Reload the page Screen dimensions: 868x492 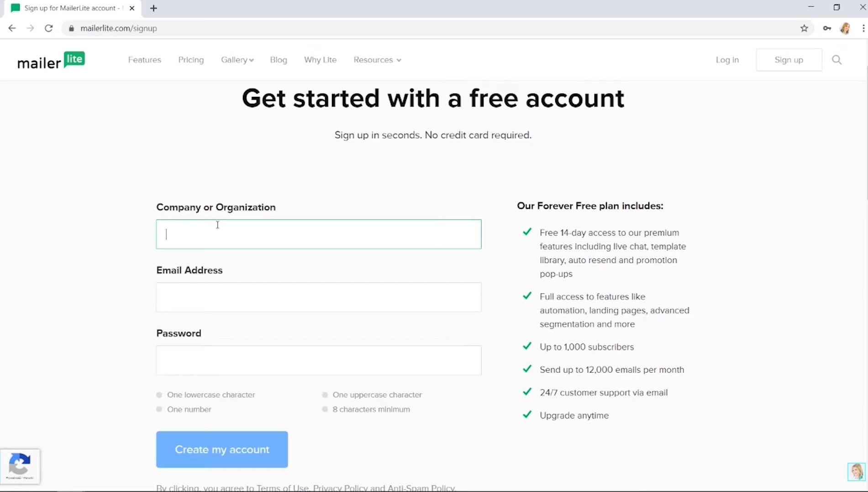point(48,28)
